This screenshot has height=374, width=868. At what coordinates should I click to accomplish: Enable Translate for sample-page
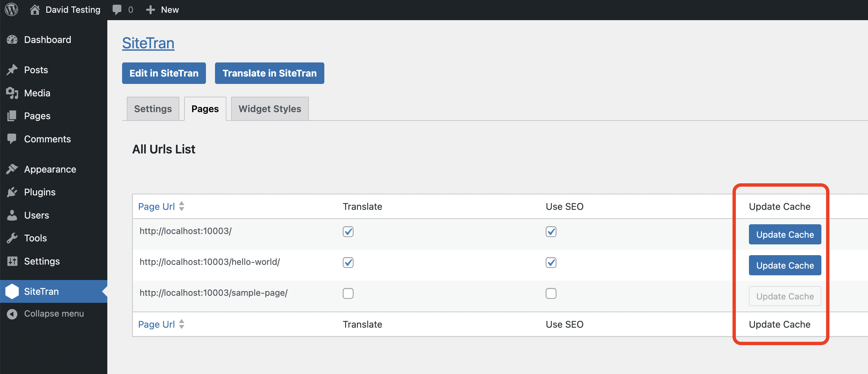point(348,293)
